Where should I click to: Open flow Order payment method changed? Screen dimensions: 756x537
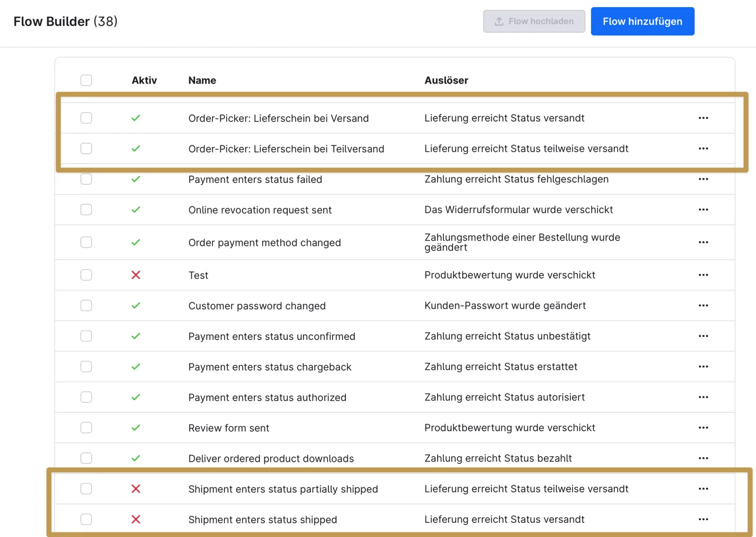tap(265, 243)
